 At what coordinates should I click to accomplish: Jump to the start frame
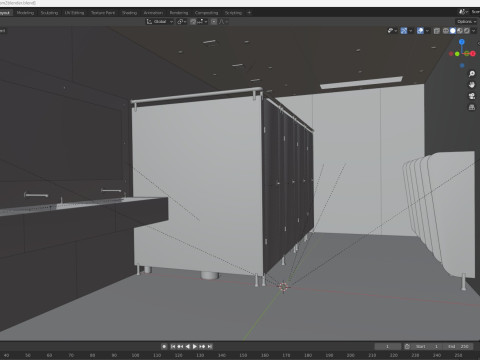(x=173, y=347)
